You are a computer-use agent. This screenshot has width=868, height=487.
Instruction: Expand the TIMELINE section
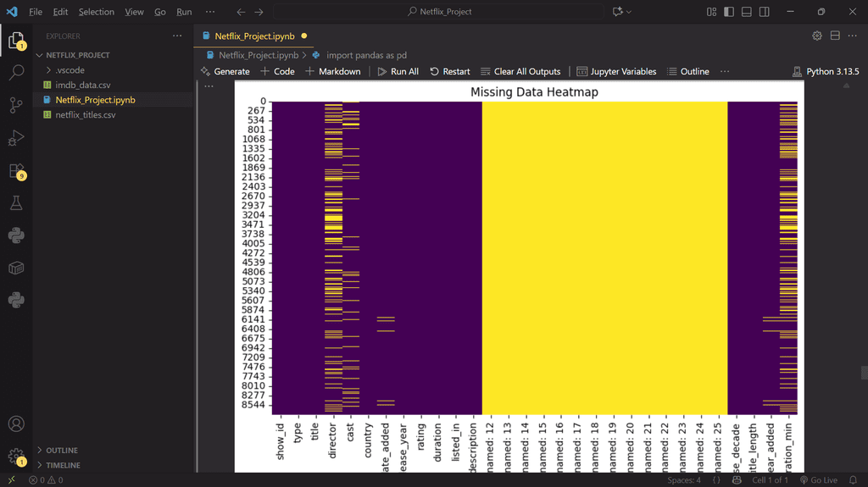(64, 465)
